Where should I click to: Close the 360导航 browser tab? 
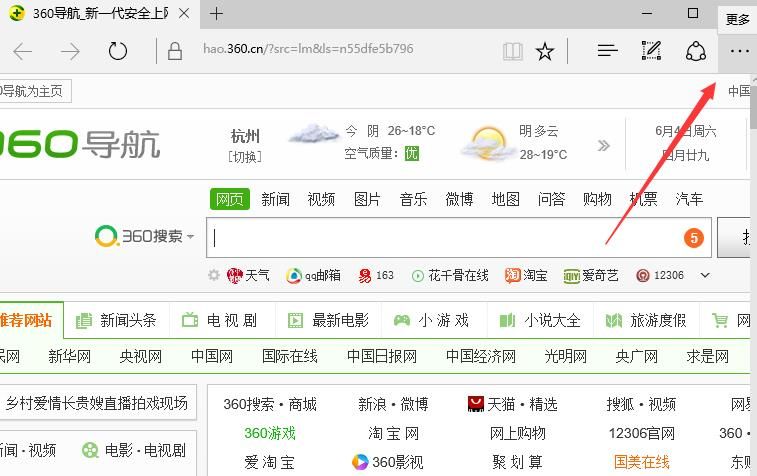point(184,14)
